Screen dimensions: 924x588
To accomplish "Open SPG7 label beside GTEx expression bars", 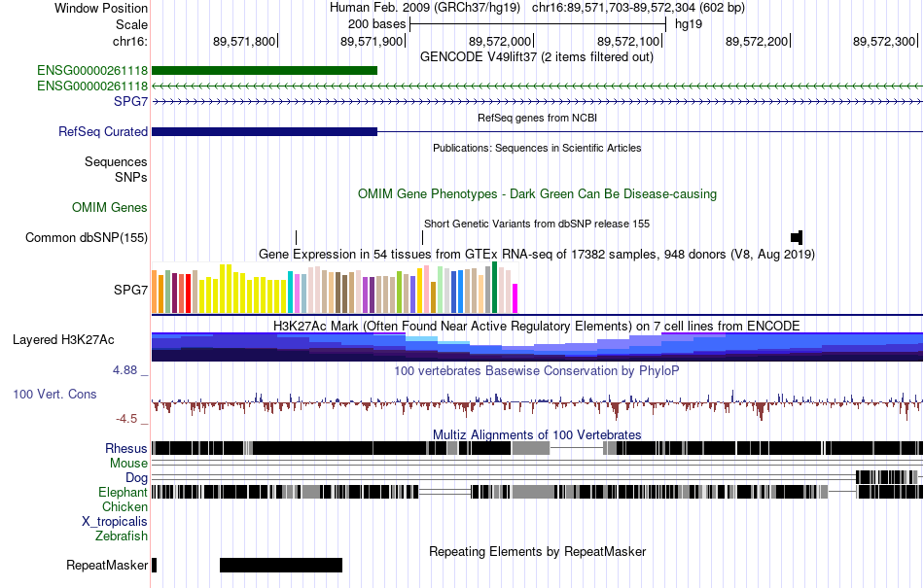I will click(x=131, y=291).
